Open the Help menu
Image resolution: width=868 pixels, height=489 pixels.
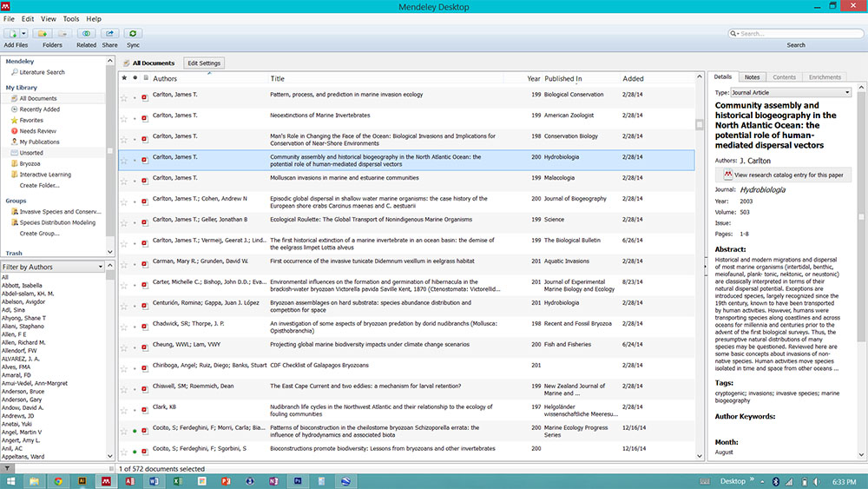coord(94,19)
